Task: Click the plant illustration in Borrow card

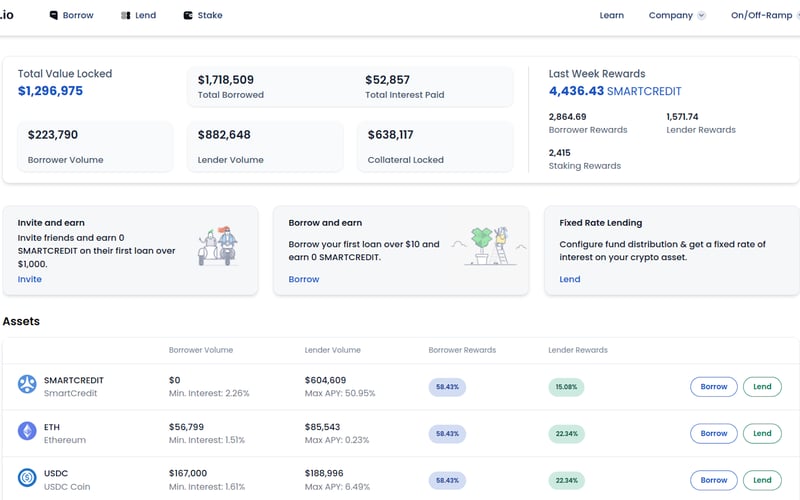Action: (x=489, y=246)
